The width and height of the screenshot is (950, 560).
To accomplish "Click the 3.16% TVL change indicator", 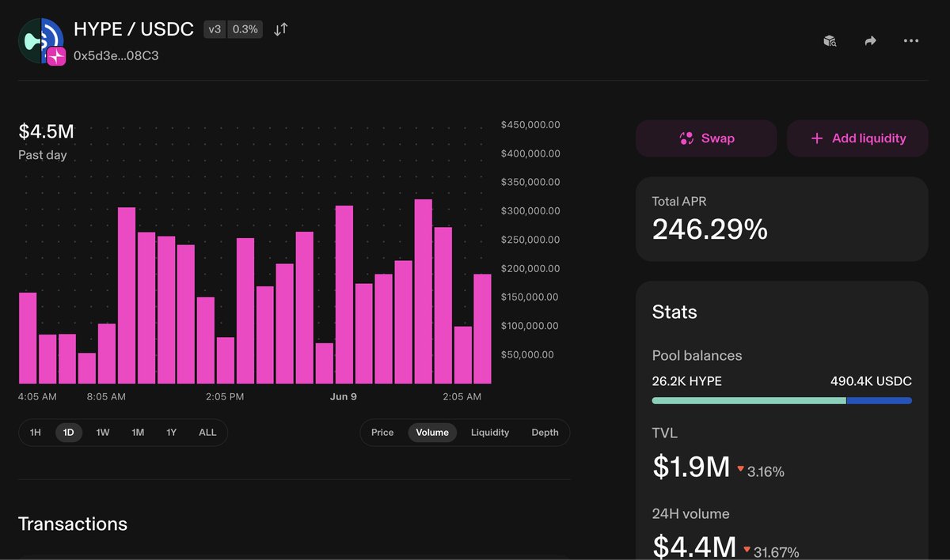I will 761,471.
